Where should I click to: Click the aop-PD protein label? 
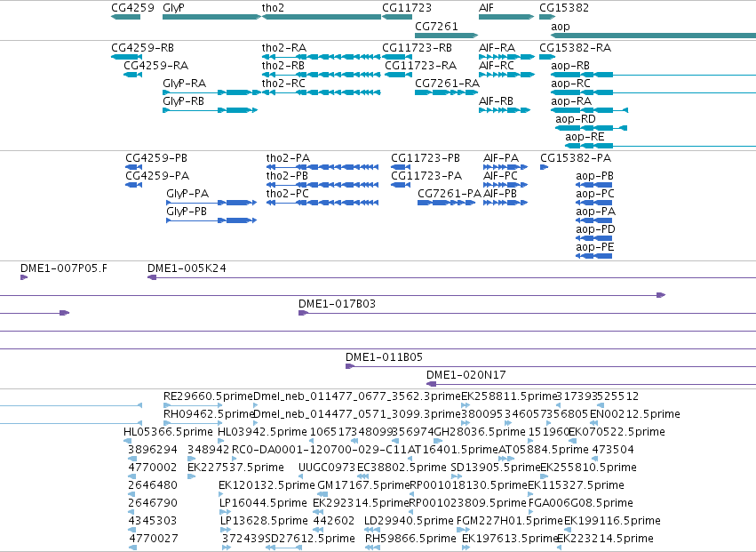click(x=595, y=229)
